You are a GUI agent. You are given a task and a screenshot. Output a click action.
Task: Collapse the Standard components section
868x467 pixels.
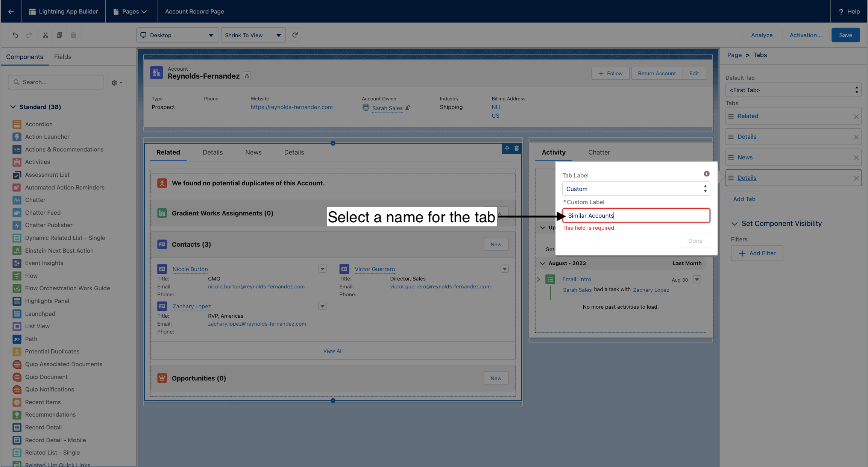coord(13,107)
